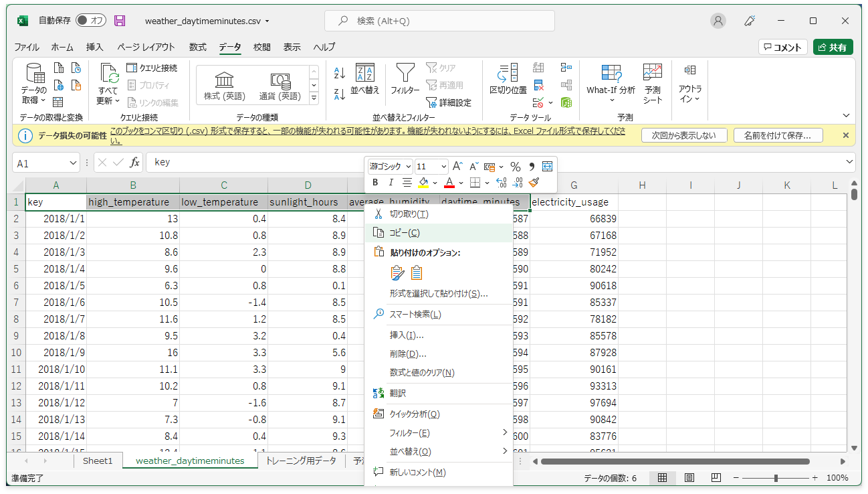Center align text via mini toolbar

pos(407,183)
